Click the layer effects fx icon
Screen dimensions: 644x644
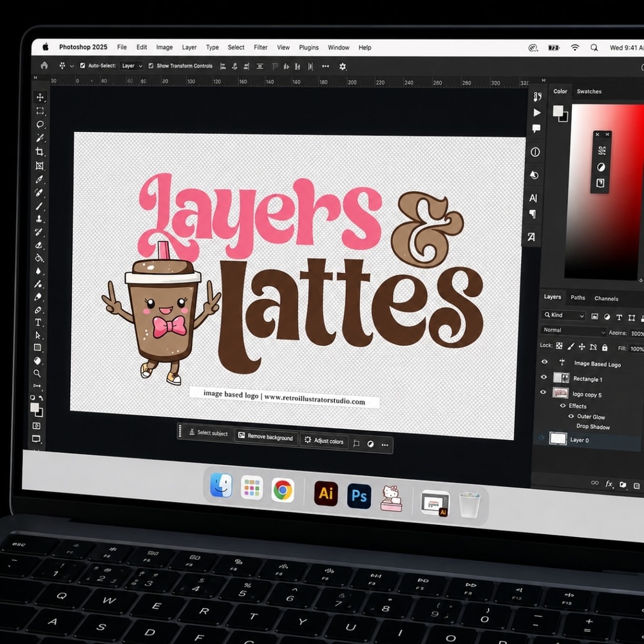coord(609,484)
